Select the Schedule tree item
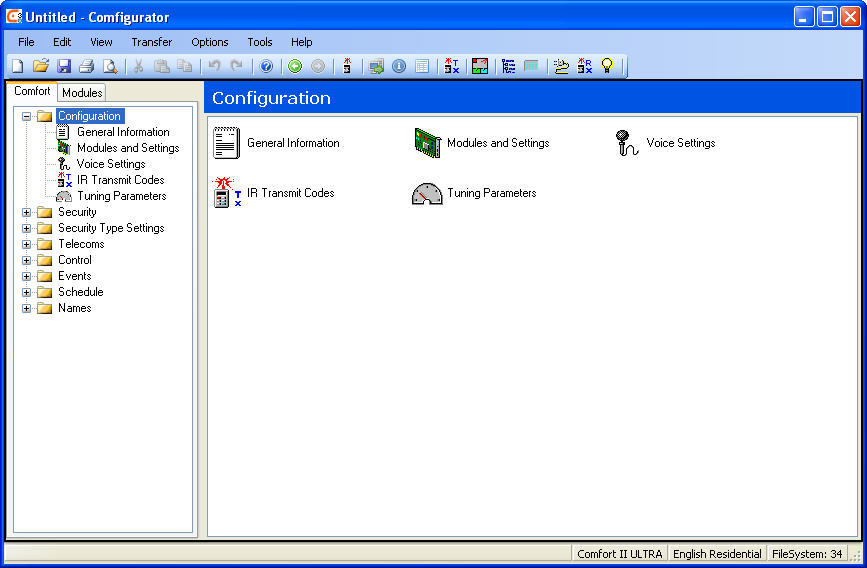This screenshot has width=867, height=568. (81, 292)
